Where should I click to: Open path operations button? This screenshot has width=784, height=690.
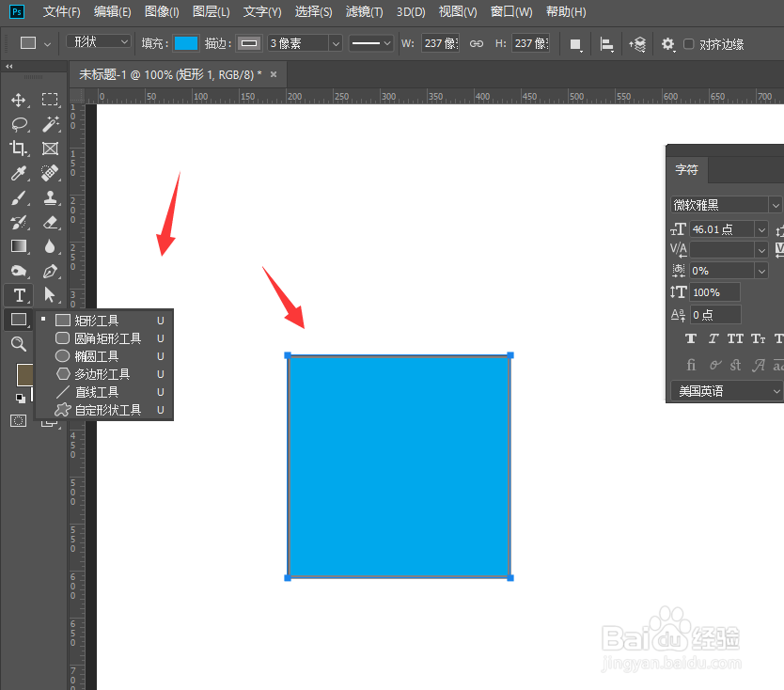tap(575, 44)
